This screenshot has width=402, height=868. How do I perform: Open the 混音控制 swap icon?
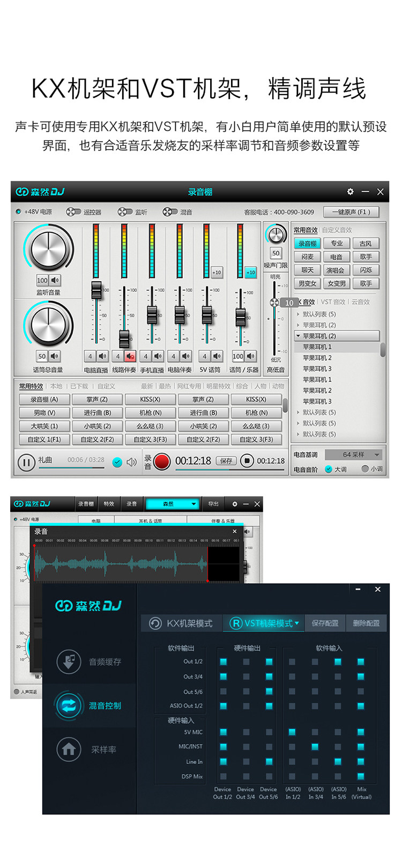pyautogui.click(x=69, y=705)
